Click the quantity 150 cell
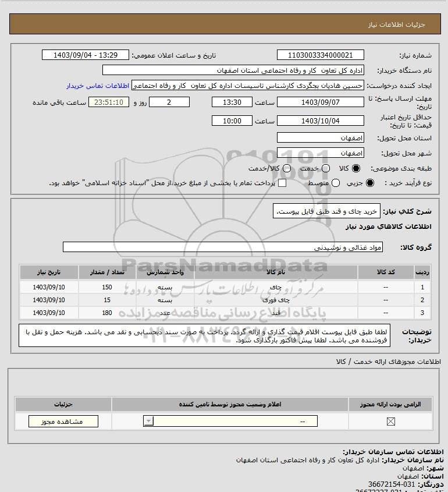 click(x=107, y=287)
